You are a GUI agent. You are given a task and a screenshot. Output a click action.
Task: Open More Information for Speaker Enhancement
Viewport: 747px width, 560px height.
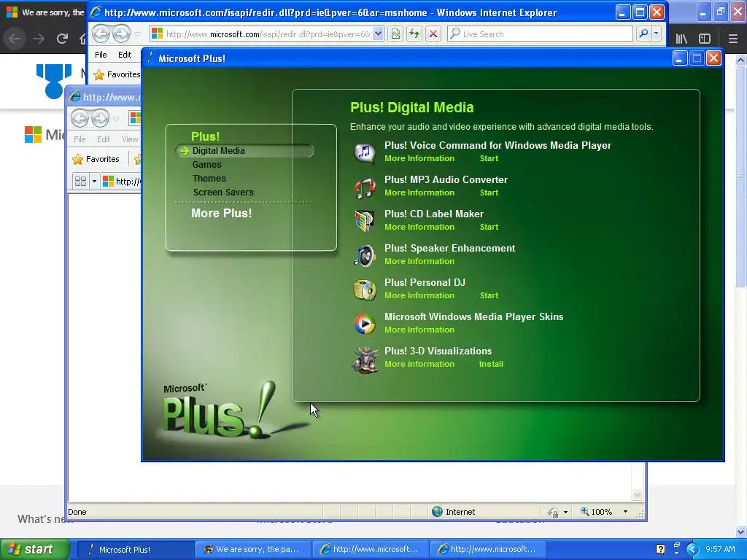click(x=419, y=261)
